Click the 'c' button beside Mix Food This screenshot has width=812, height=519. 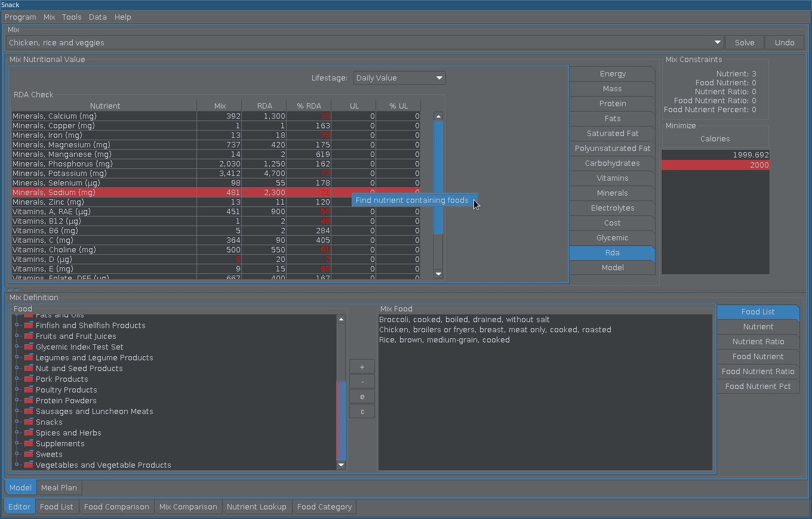[362, 412]
